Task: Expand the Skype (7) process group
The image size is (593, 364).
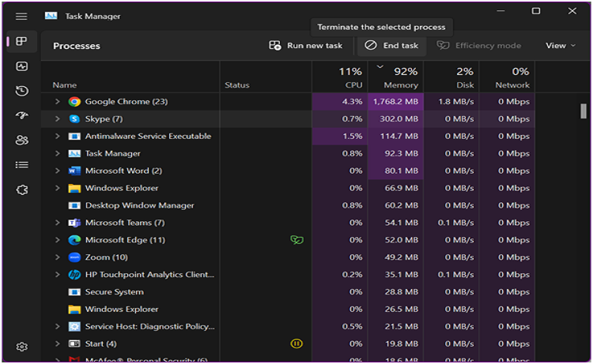Action: click(57, 119)
